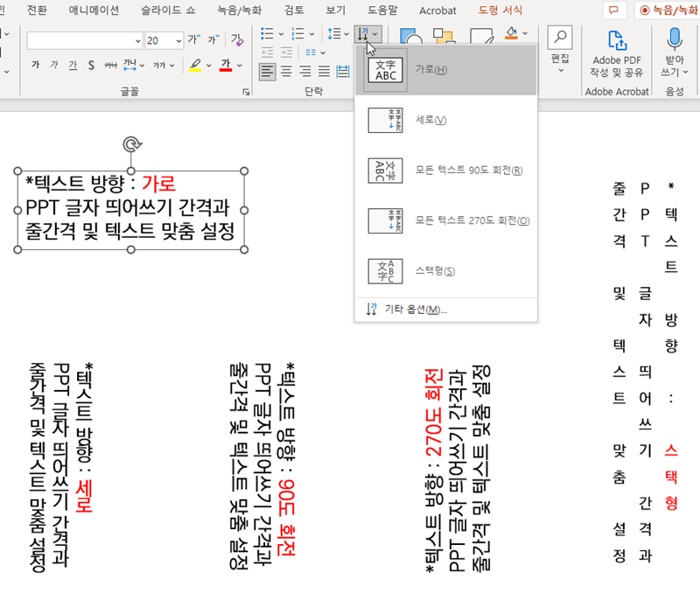Pick the 스택형(S) stacked text option
The height and width of the screenshot is (607, 700).
click(445, 271)
